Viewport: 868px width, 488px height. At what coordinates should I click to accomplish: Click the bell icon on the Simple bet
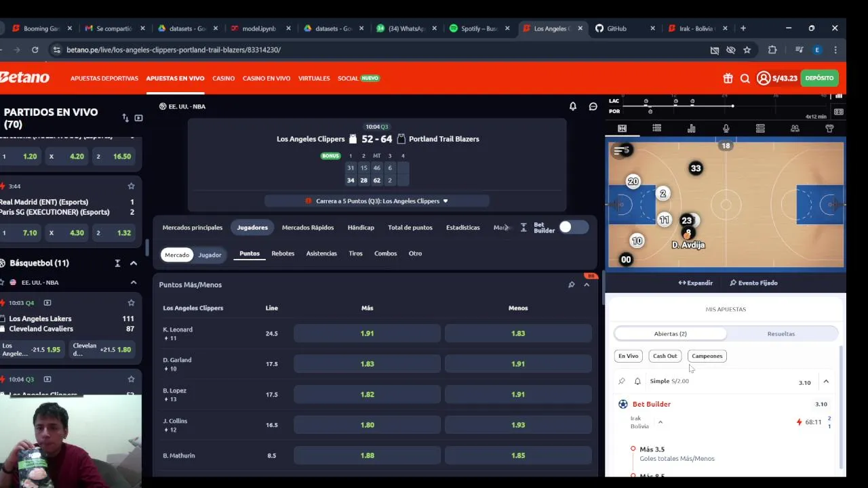[x=637, y=382]
